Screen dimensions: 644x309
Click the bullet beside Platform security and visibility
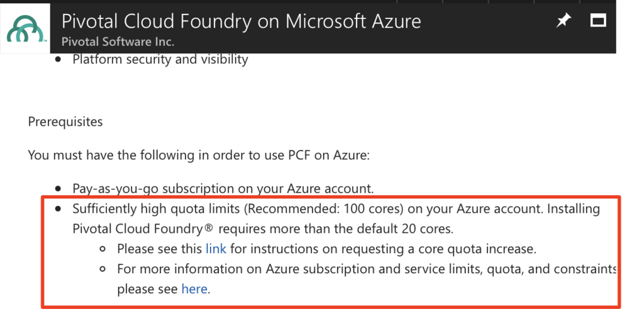[58, 60]
